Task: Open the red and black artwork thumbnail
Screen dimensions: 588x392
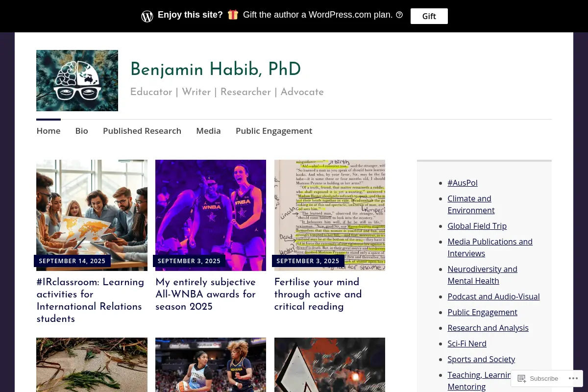Action: tap(330, 365)
